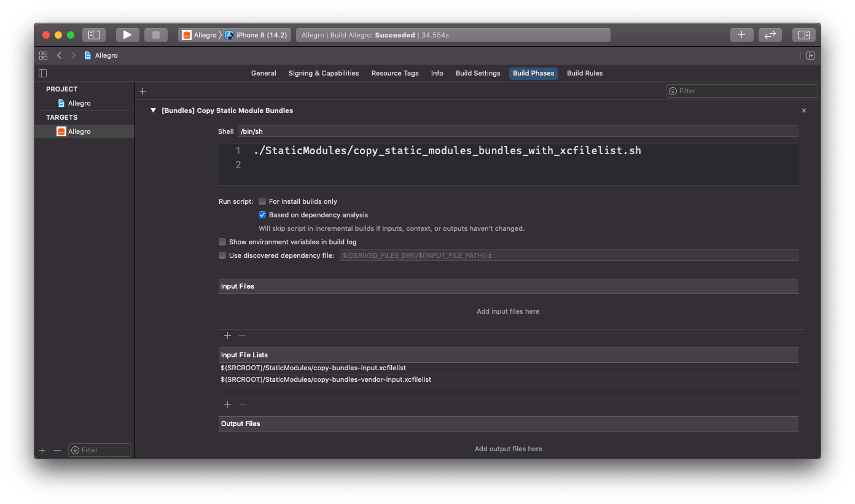Collapse the Copy Static Module Bundles phase

coord(153,110)
